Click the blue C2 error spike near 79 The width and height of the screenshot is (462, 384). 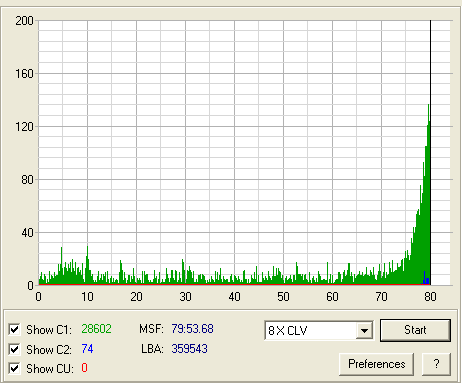coord(424,277)
